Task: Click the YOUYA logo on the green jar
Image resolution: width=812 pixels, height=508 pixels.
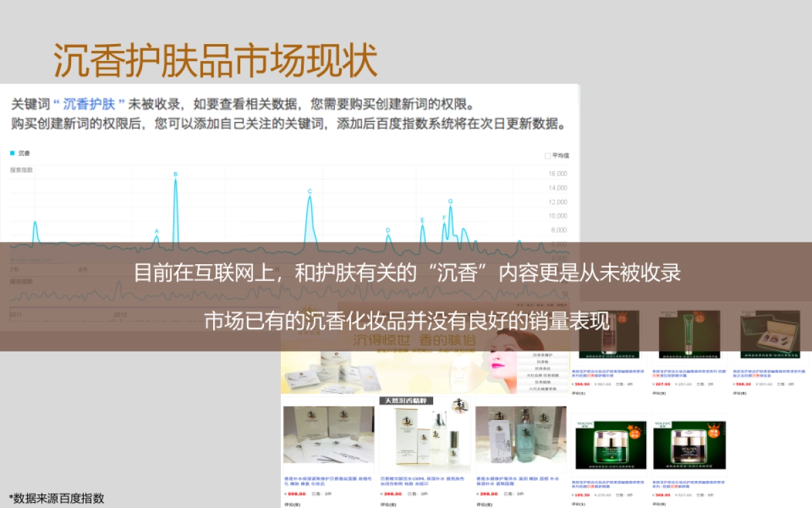Action: (x=586, y=423)
